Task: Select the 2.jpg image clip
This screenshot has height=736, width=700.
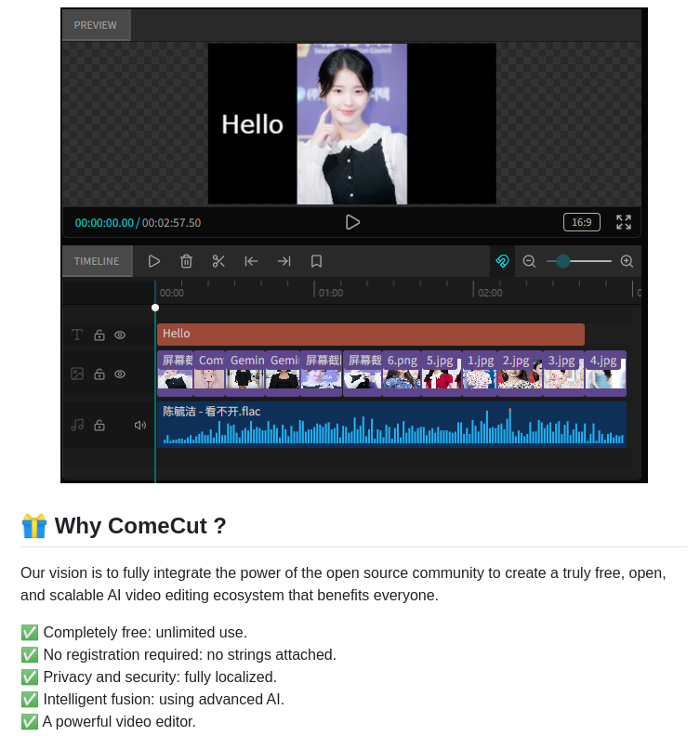Action: click(x=520, y=374)
